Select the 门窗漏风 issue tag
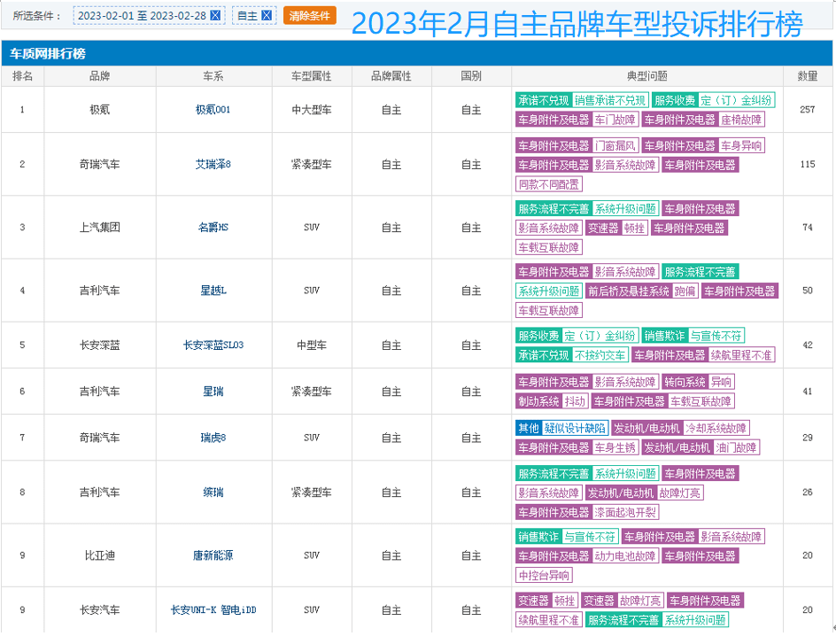This screenshot has height=644, width=836. (x=615, y=145)
